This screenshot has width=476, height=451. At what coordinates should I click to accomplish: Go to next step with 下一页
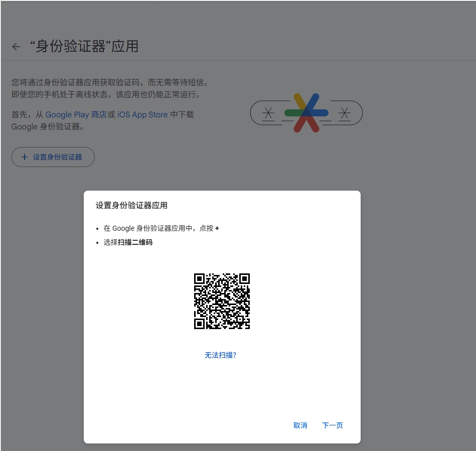333,425
